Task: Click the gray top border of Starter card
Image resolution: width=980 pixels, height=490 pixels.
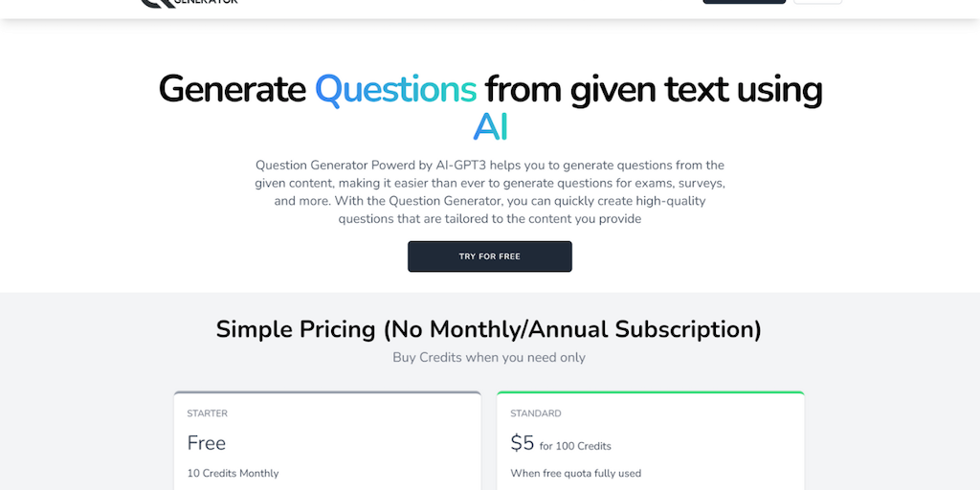Action: (x=327, y=392)
